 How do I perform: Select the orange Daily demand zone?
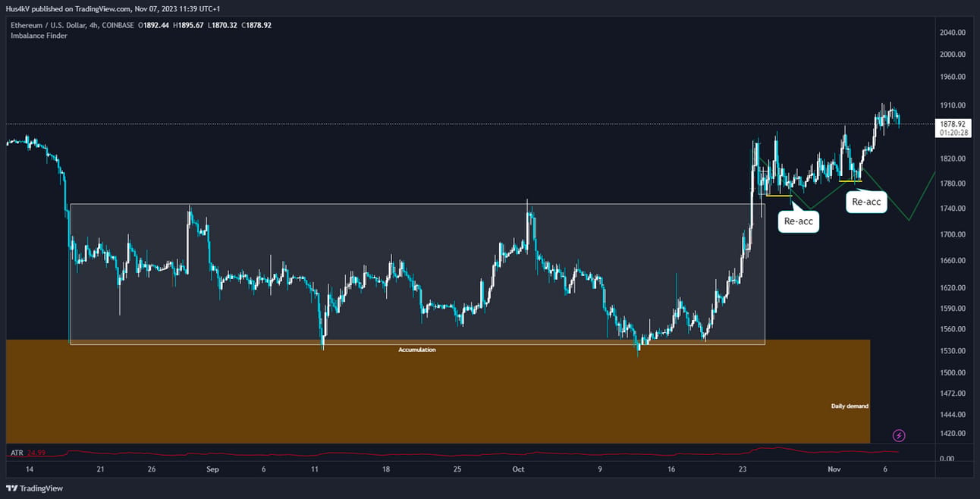tap(438, 391)
